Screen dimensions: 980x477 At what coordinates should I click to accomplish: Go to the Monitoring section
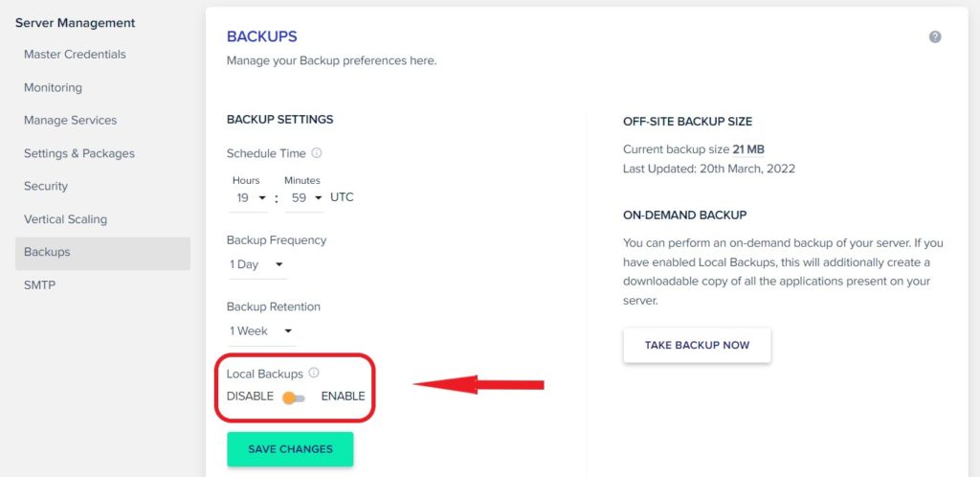coord(54,87)
